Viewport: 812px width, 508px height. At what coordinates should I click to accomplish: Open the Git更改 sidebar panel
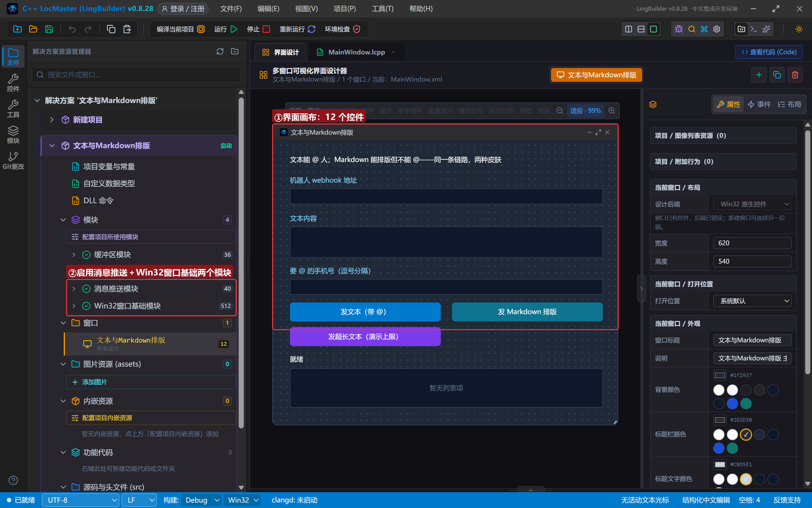pos(13,161)
